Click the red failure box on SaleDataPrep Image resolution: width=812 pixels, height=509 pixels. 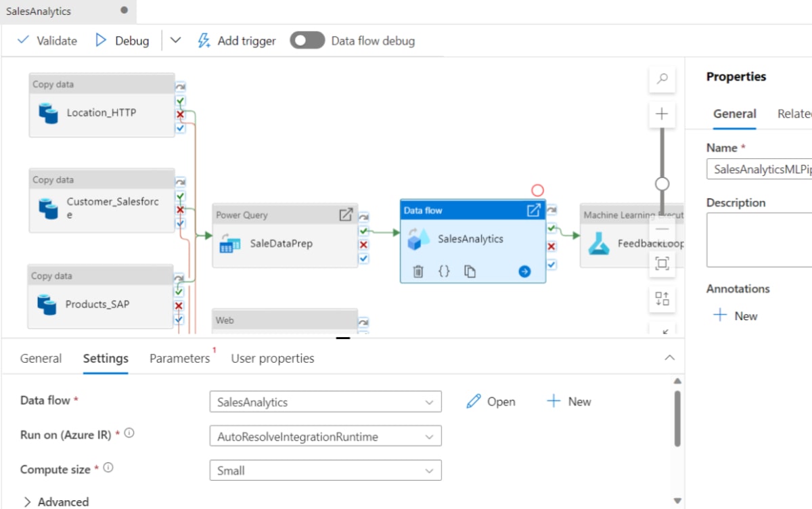click(x=363, y=245)
